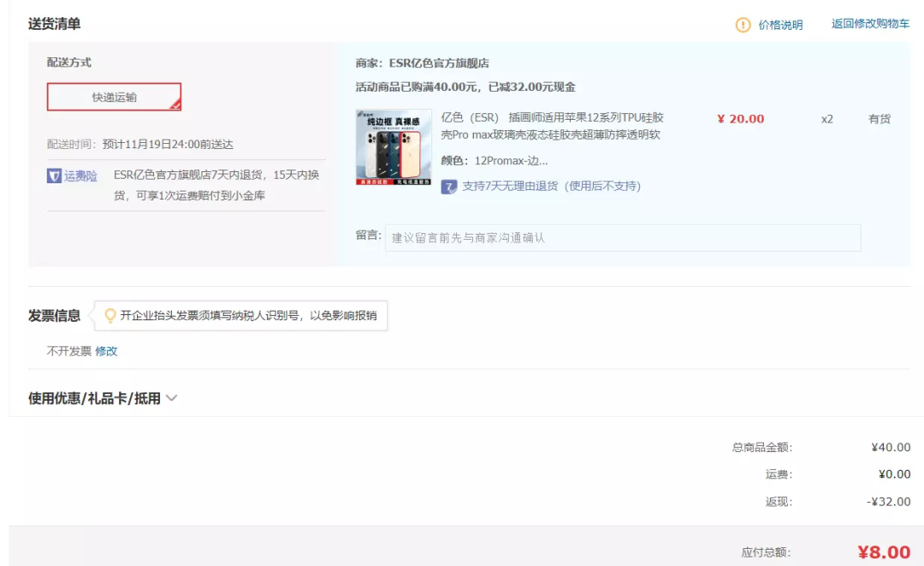Image resolution: width=924 pixels, height=566 pixels.
Task: Click the 运费险 shield icon
Action: pyautogui.click(x=54, y=176)
